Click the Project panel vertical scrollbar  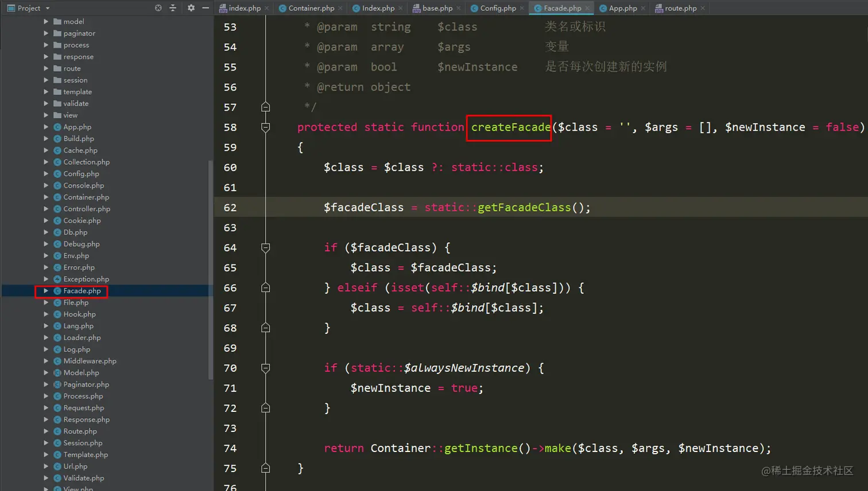[x=211, y=270]
